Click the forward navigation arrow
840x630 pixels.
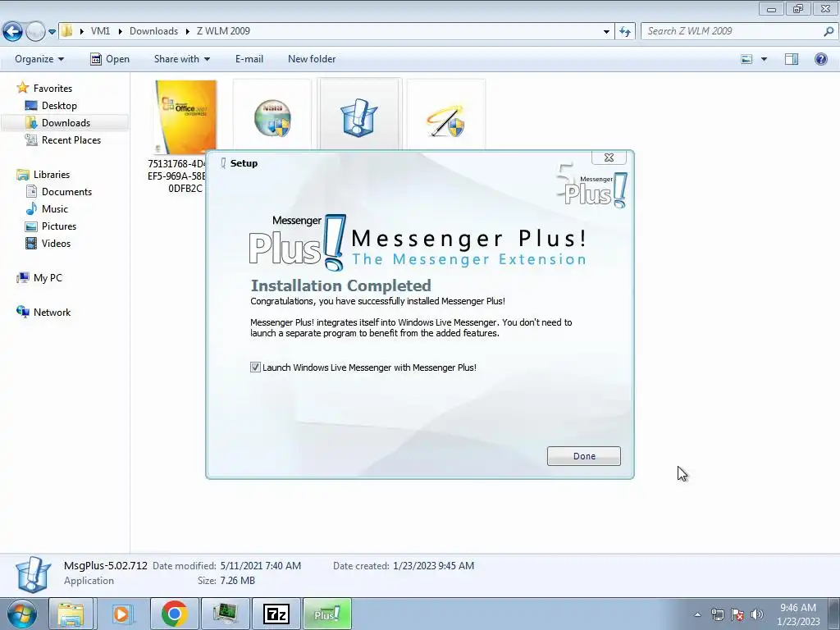[34, 32]
